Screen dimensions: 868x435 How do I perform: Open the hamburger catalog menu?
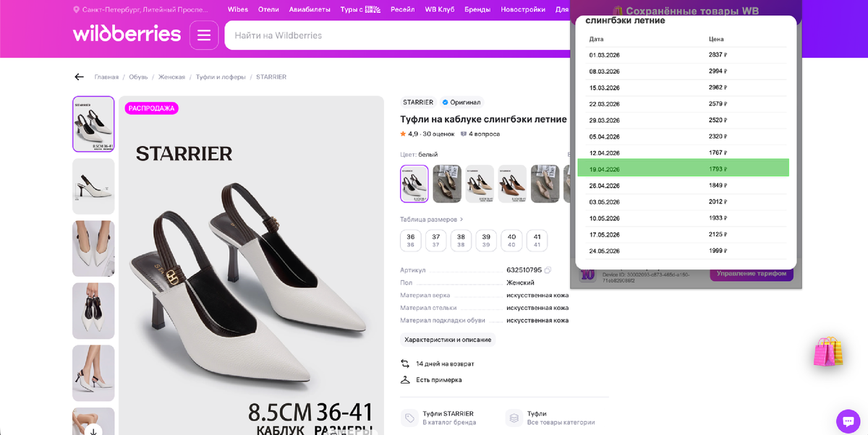click(x=204, y=35)
